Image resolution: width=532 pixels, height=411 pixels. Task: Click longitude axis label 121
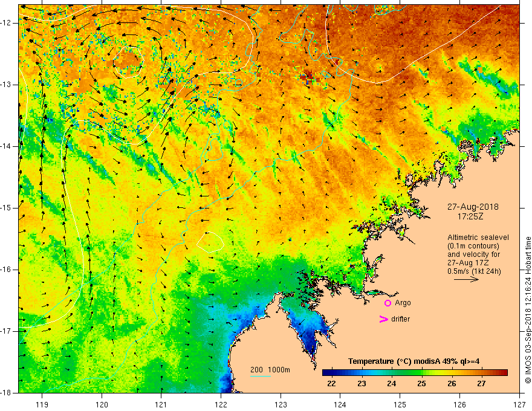tap(161, 404)
